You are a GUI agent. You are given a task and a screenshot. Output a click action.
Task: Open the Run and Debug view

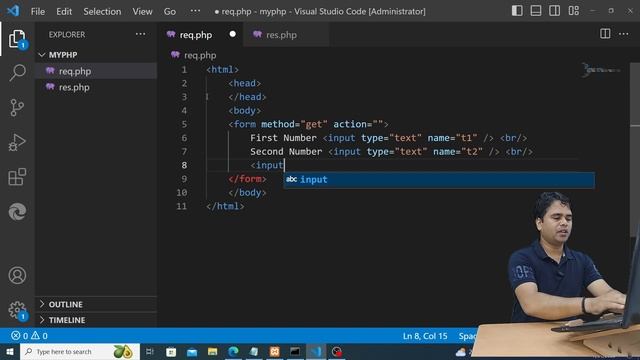[x=17, y=142]
